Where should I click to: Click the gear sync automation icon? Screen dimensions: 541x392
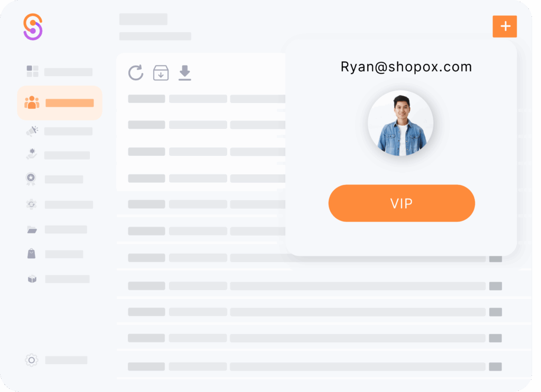(31, 204)
